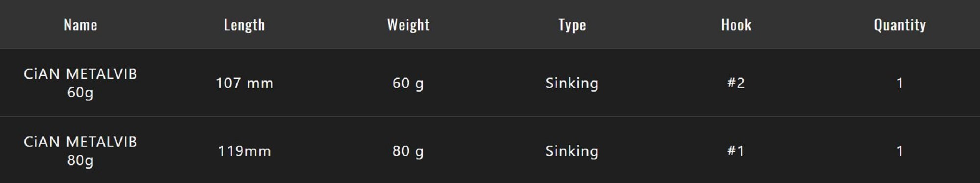Image resolution: width=980 pixels, height=183 pixels.
Task: Click the 60g text under first lure name
Action: coord(80,93)
